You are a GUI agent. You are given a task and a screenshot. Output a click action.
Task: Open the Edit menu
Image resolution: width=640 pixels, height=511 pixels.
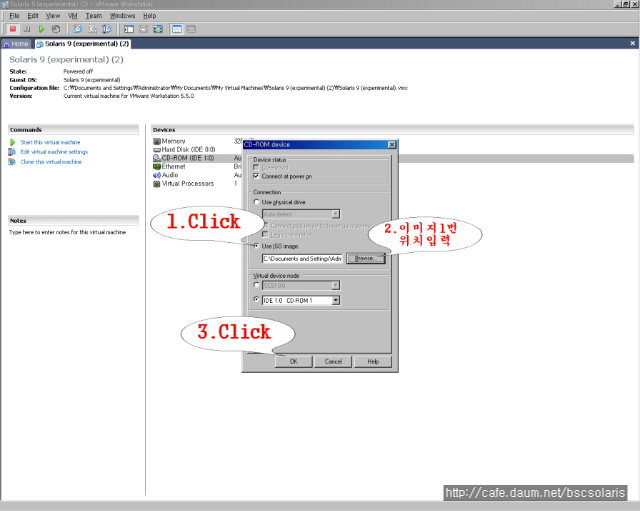pos(33,16)
